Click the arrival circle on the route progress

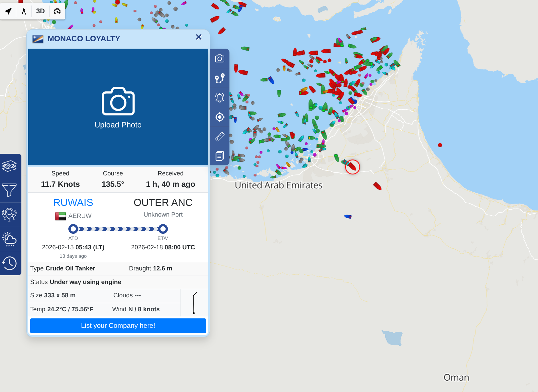pyautogui.click(x=163, y=229)
